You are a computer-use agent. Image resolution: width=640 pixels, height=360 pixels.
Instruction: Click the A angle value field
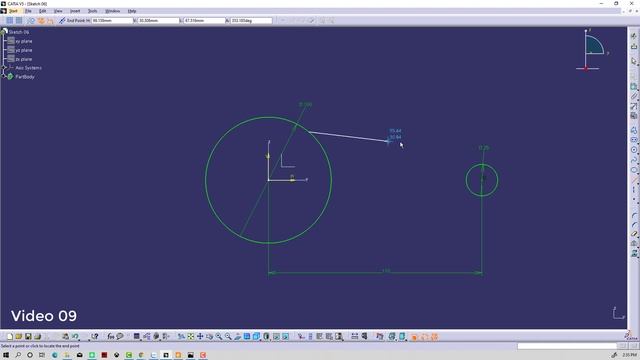click(x=251, y=20)
